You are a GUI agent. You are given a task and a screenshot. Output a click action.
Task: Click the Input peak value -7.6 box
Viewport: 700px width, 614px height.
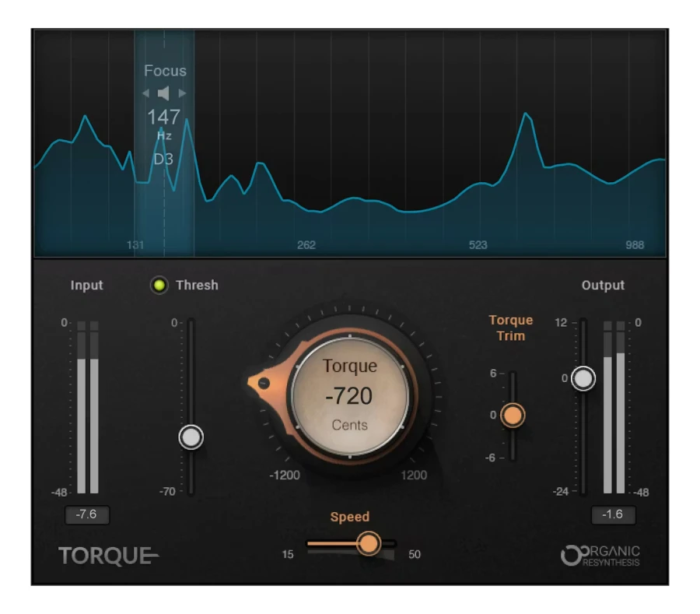pos(86,514)
